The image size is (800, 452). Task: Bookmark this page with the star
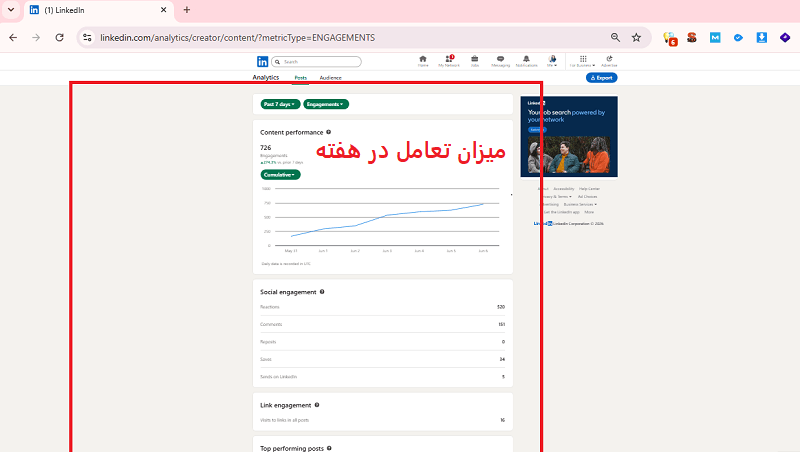coord(636,38)
